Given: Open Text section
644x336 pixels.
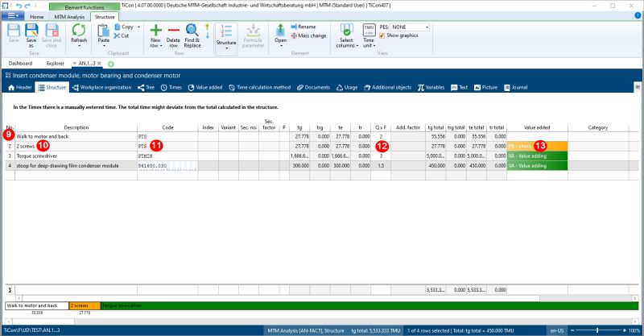Looking at the screenshot, I should [459, 88].
